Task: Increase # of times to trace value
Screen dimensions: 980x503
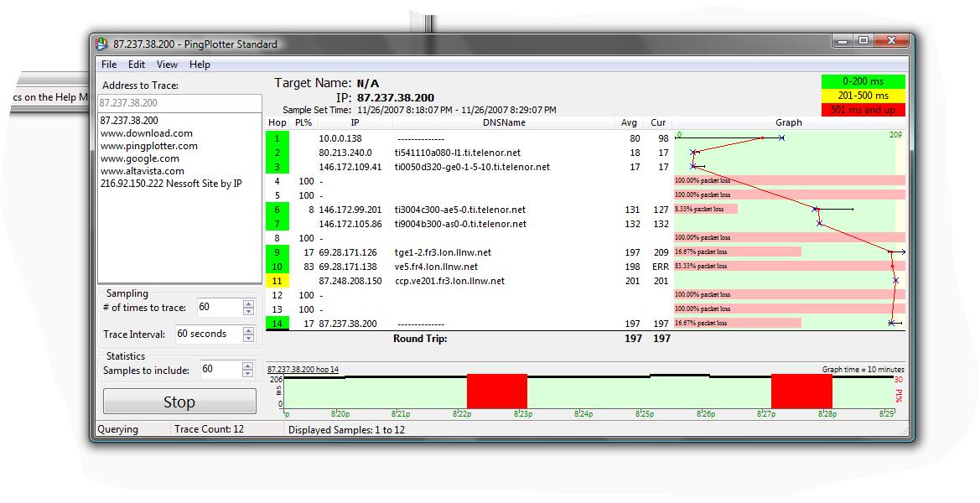Action: pyautogui.click(x=249, y=303)
